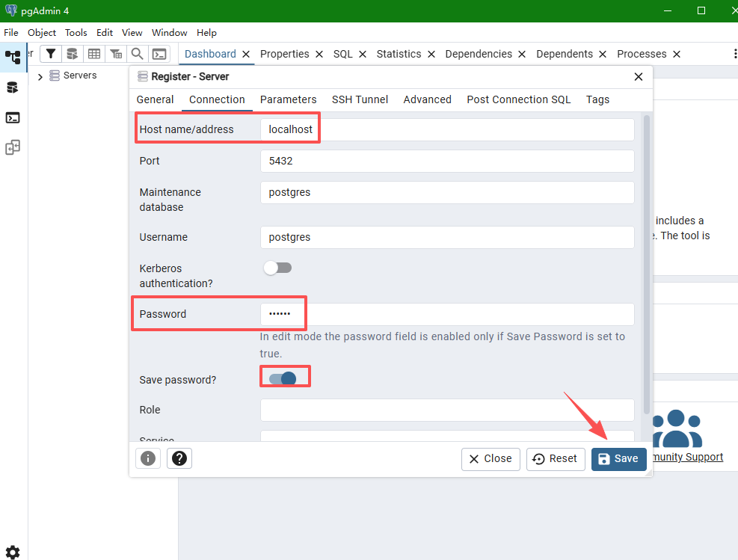
Task: Open the Window menu
Action: 170,32
